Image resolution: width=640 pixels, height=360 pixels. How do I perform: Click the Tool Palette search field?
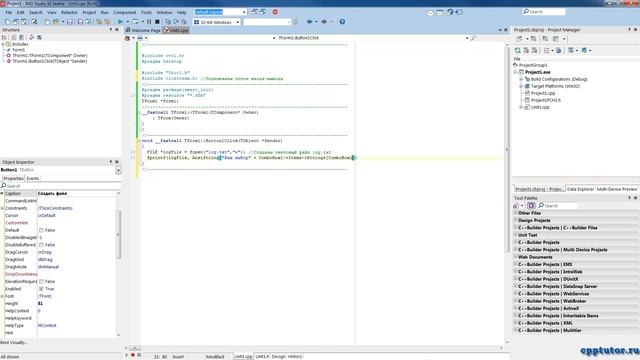tap(558, 206)
